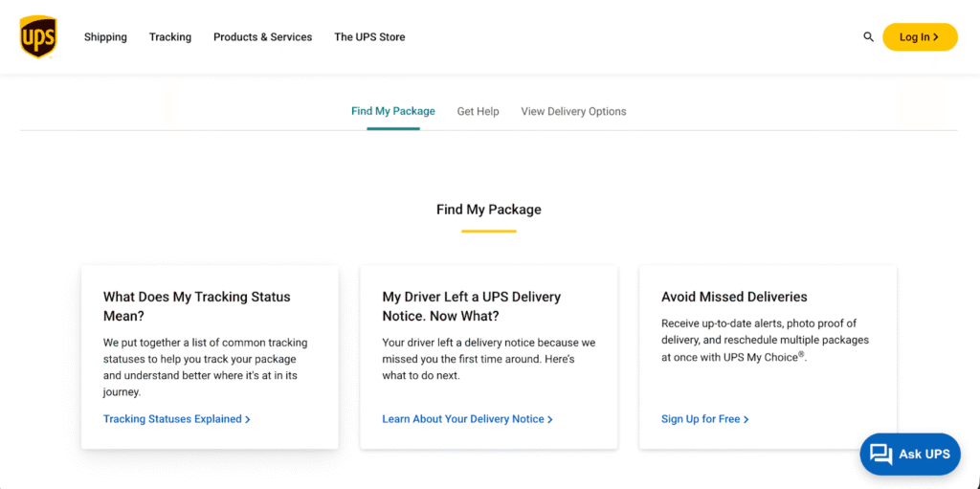Click the UPS shield logo
The image size is (980, 489).
point(38,37)
